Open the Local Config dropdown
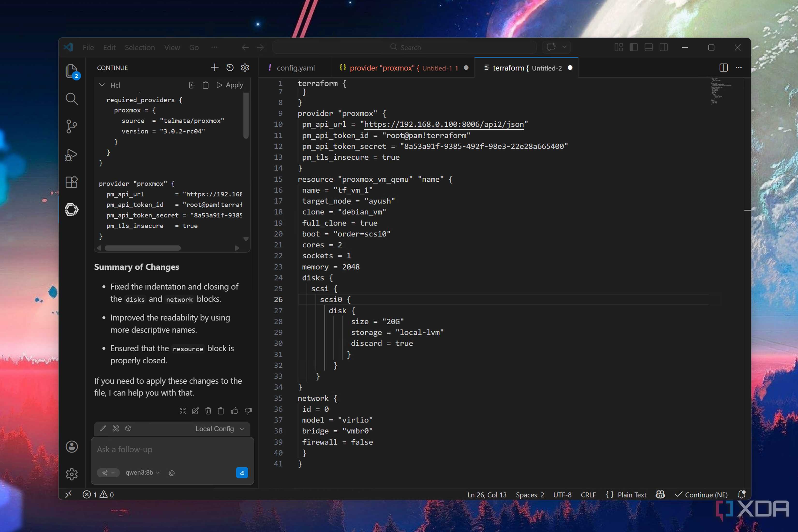This screenshot has width=798, height=532. pos(220,429)
